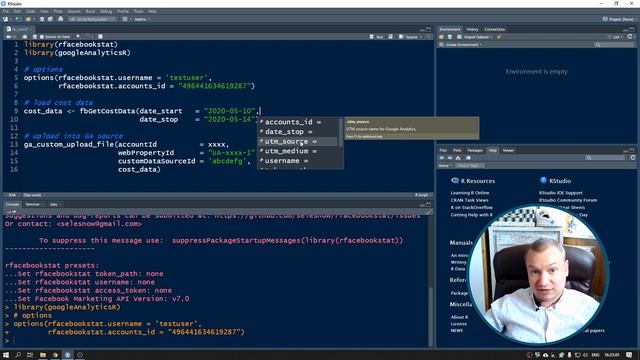Switch to the Terminal tab

point(33,204)
